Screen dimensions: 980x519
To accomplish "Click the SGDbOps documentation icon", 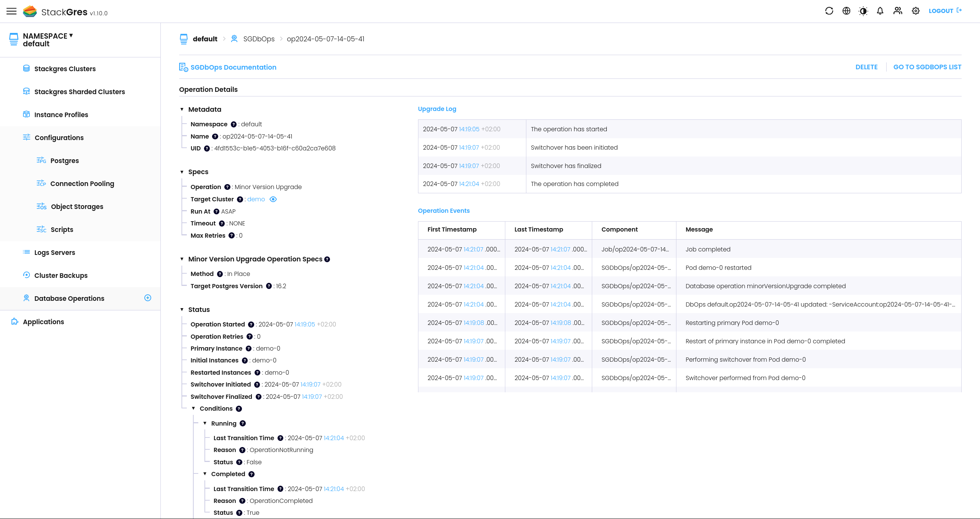I will coord(183,67).
